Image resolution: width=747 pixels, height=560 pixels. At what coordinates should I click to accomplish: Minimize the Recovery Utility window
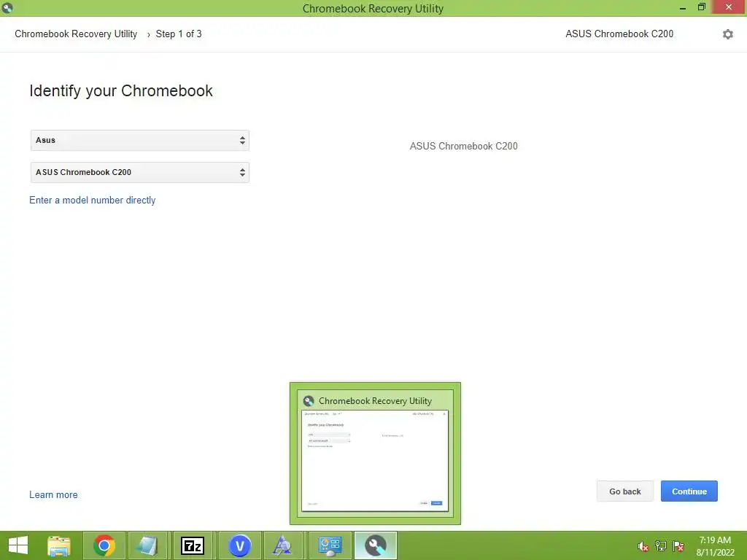pos(683,7)
